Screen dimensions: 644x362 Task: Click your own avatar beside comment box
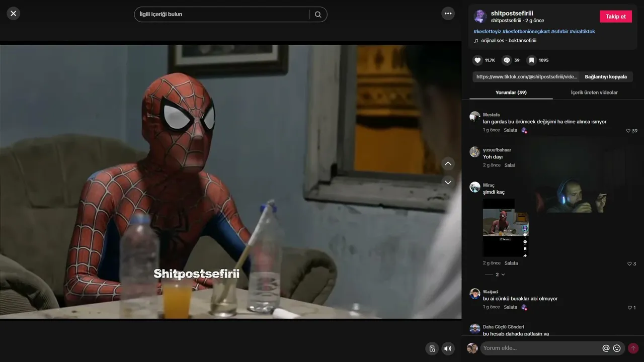click(472, 348)
